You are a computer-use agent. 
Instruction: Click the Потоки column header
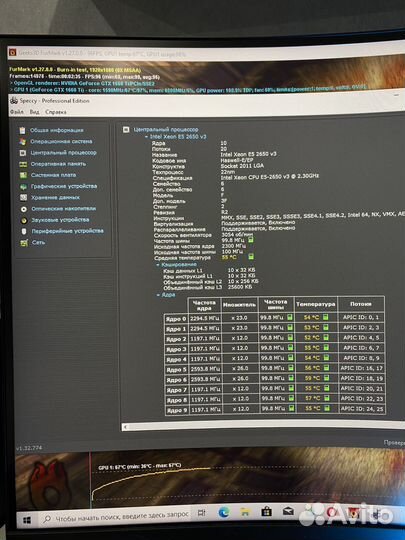coord(361,304)
